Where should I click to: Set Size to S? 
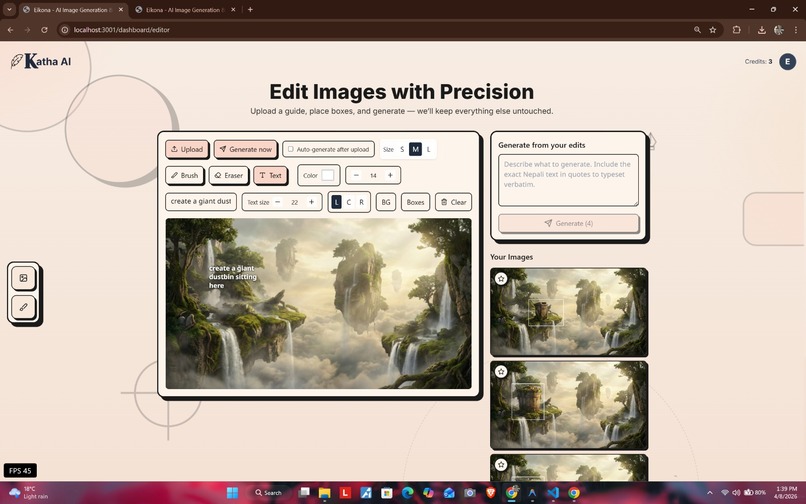coord(402,149)
